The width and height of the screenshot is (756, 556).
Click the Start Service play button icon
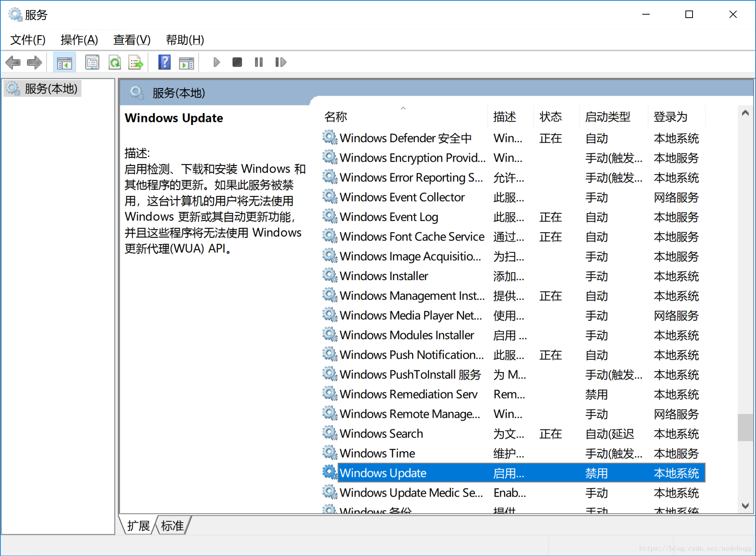[x=216, y=62]
